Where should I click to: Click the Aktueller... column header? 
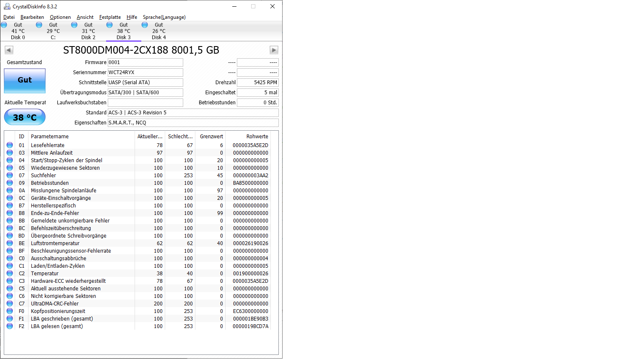click(x=150, y=137)
